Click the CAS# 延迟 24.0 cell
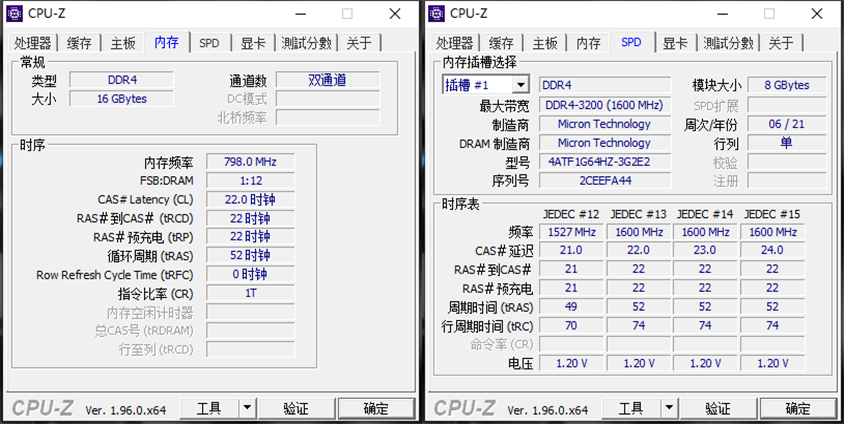The height and width of the screenshot is (424, 844). [x=772, y=250]
